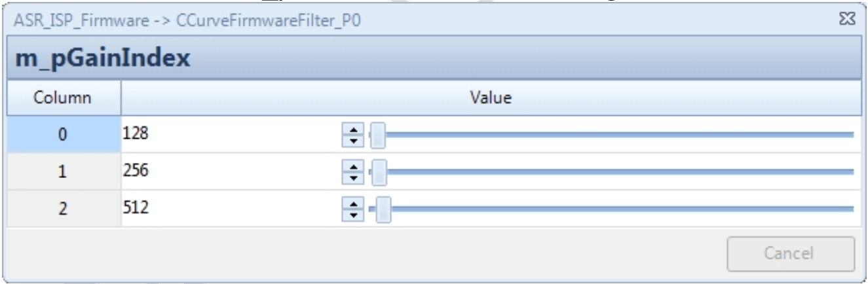Select the Column 1 row cell
The image size is (868, 284).
click(x=64, y=173)
